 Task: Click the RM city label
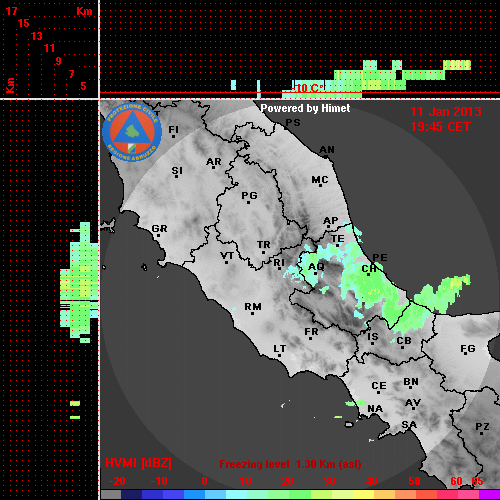tap(253, 307)
